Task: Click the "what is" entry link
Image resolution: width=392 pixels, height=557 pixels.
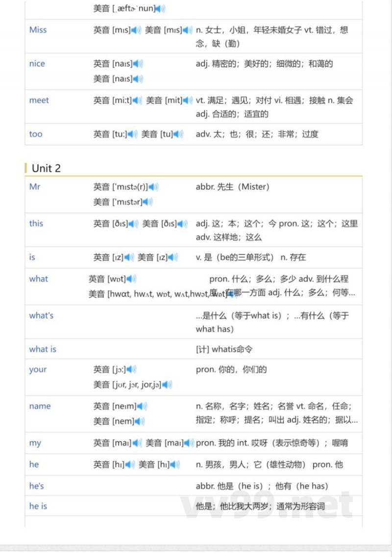Action: tap(43, 349)
